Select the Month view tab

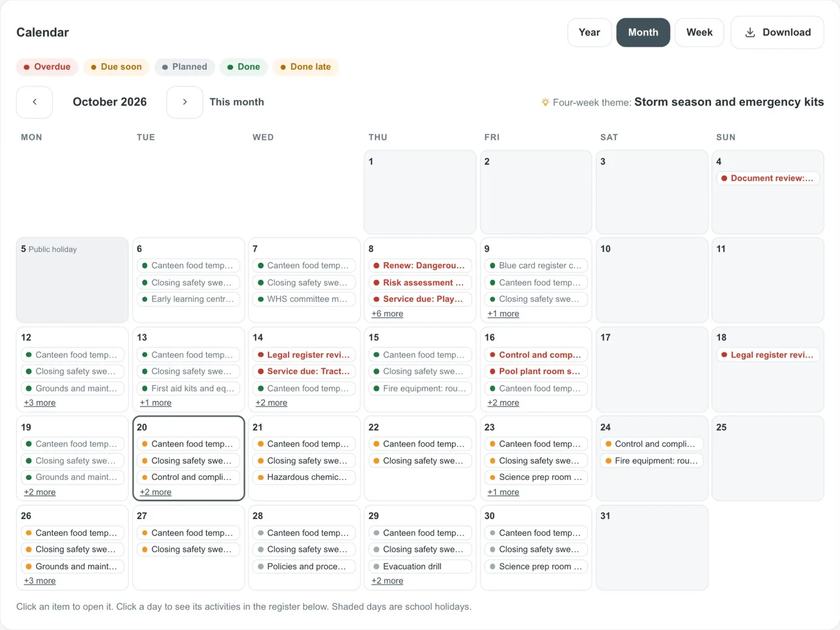coord(643,32)
